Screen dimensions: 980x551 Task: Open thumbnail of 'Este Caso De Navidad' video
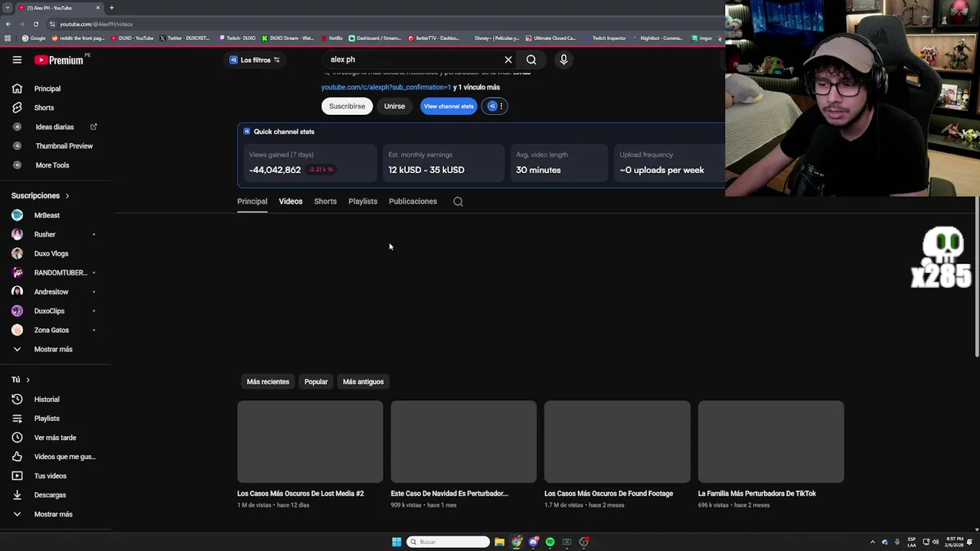click(x=464, y=442)
